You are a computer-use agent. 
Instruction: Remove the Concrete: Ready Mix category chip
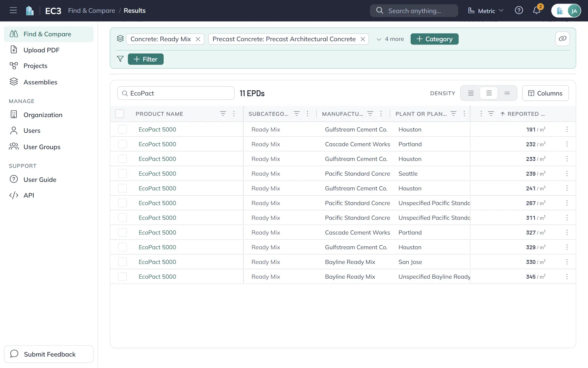[x=198, y=39]
